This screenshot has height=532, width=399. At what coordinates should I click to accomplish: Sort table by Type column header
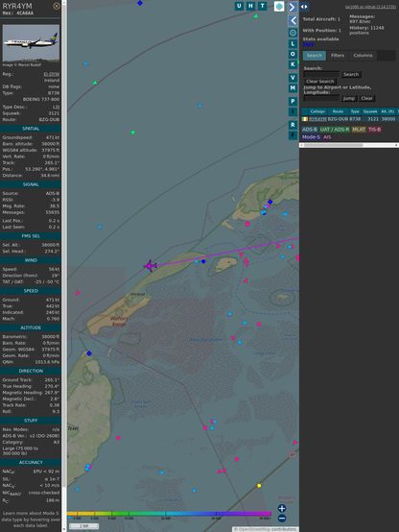coord(355,111)
